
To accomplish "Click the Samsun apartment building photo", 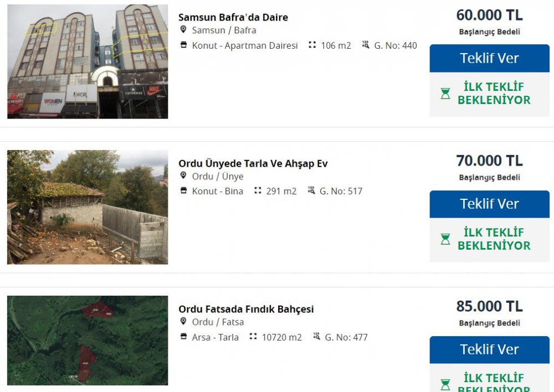I will point(86,61).
